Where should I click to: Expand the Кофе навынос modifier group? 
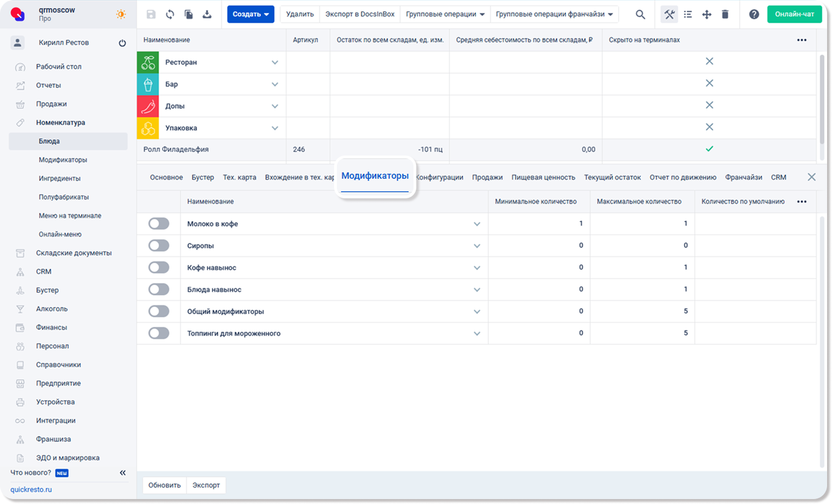[x=477, y=268]
